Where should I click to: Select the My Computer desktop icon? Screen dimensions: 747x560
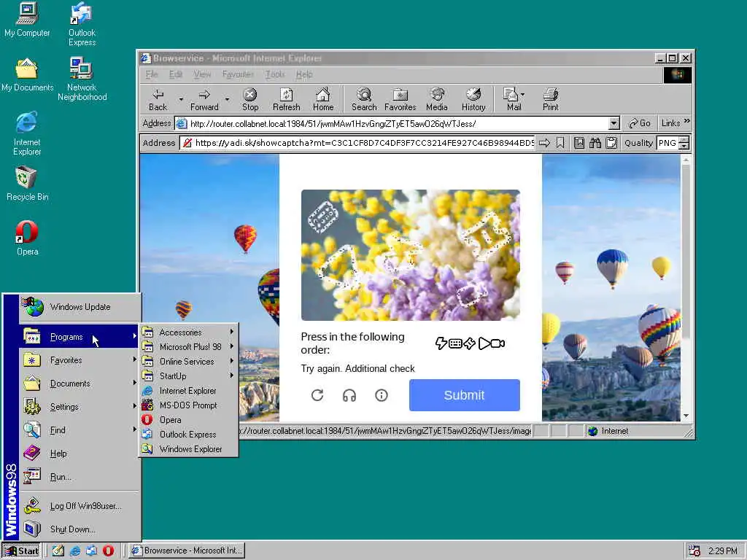click(27, 20)
